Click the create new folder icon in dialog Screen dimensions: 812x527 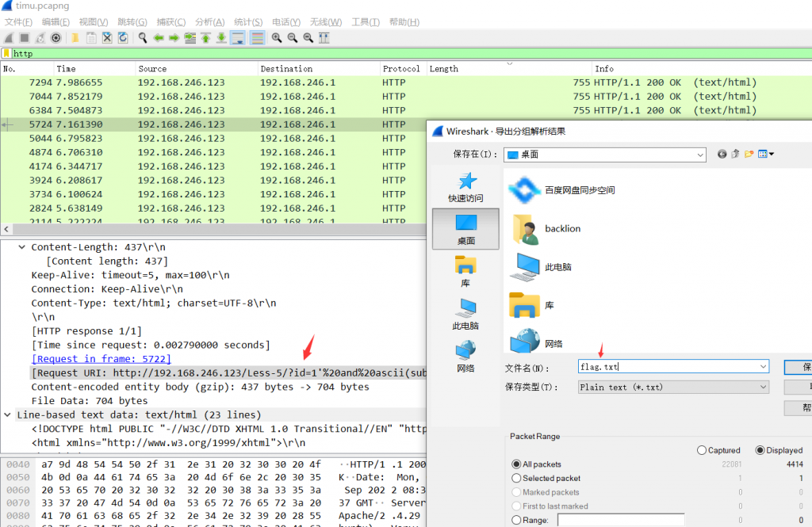[749, 154]
